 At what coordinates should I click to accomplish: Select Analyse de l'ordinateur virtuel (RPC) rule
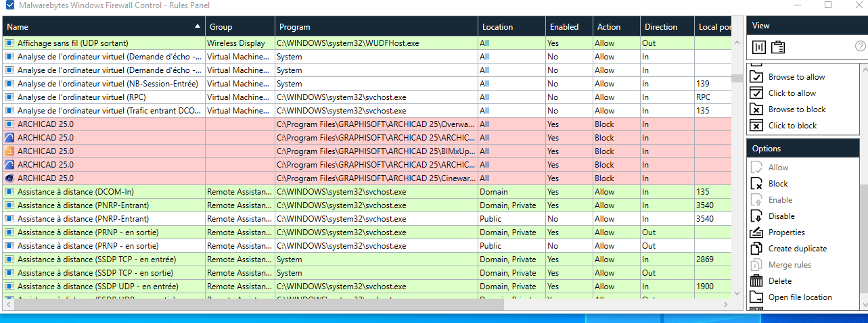point(82,97)
